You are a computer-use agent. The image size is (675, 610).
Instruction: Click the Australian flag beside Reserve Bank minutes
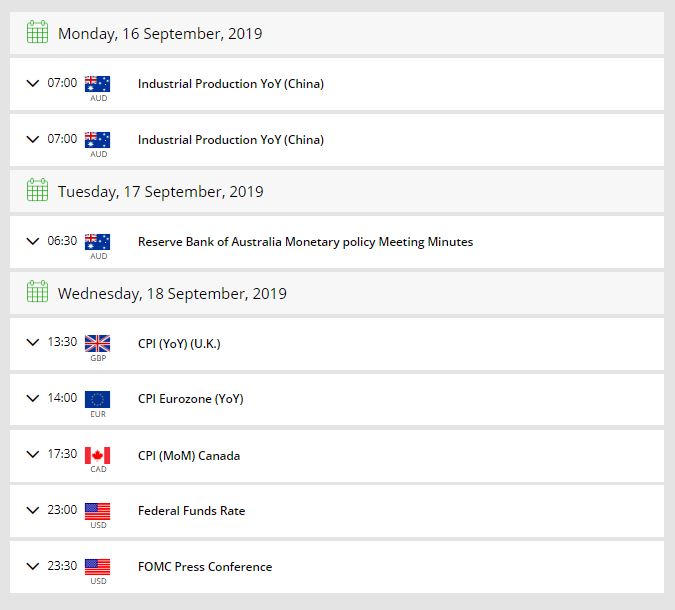[x=97, y=241]
